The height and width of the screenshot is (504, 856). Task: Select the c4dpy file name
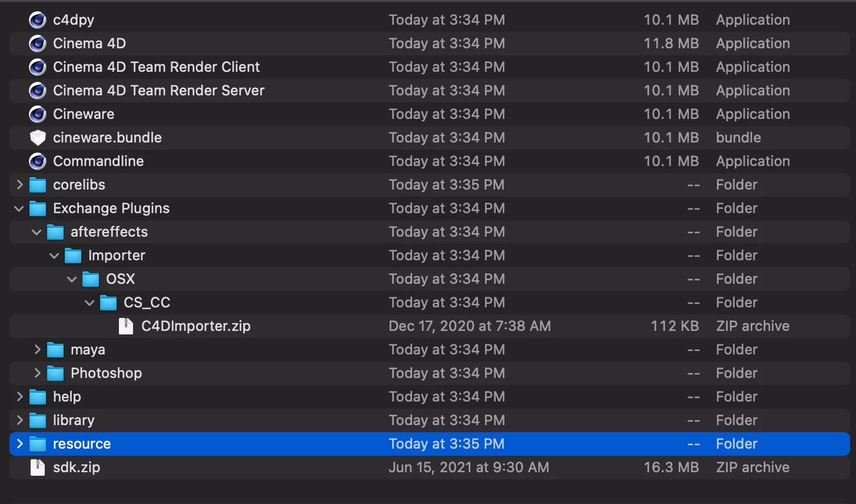(x=74, y=20)
